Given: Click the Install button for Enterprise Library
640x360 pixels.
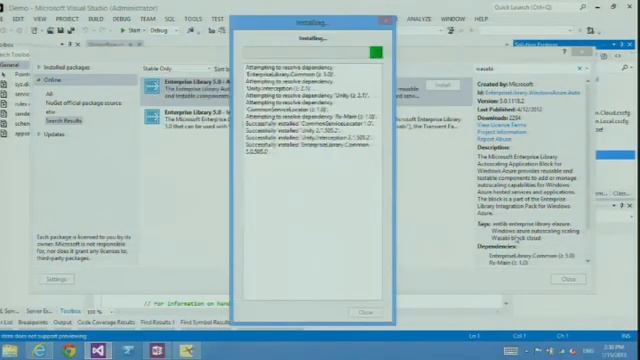Looking at the screenshot, I should click(442, 85).
